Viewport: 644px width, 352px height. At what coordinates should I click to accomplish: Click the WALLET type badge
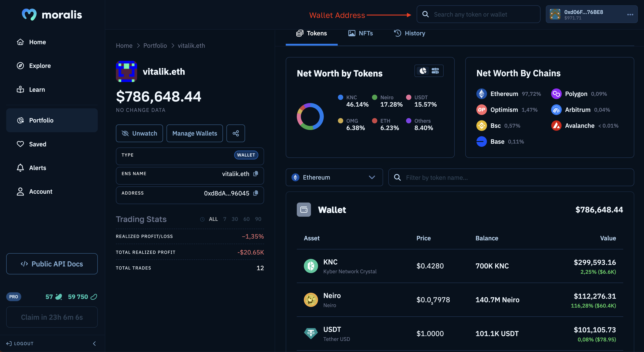[246, 155]
